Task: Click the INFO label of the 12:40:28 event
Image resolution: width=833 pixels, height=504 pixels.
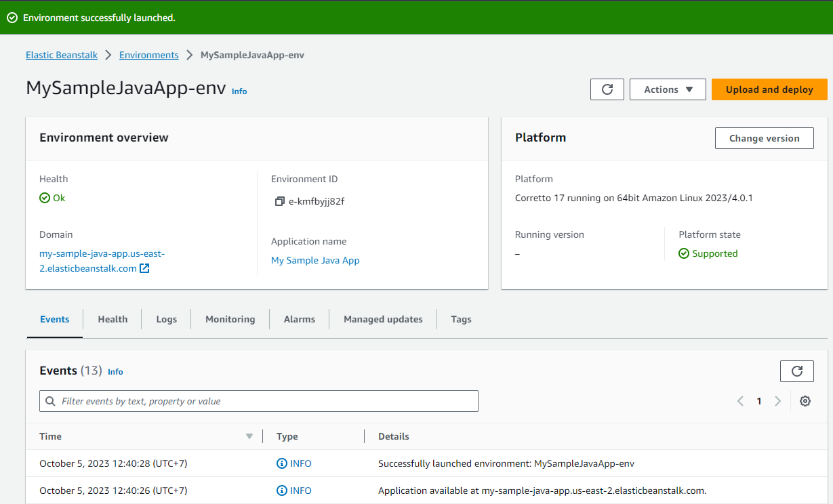Action: tap(301, 463)
